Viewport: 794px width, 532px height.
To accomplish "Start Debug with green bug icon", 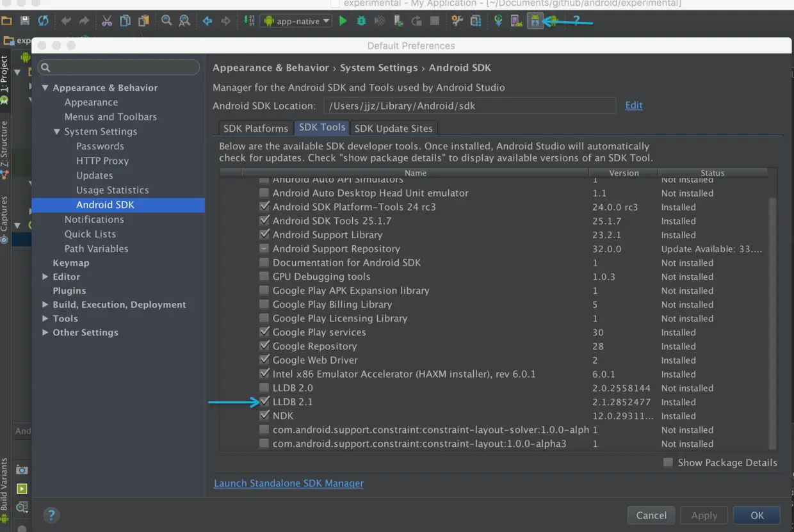I will [x=361, y=21].
